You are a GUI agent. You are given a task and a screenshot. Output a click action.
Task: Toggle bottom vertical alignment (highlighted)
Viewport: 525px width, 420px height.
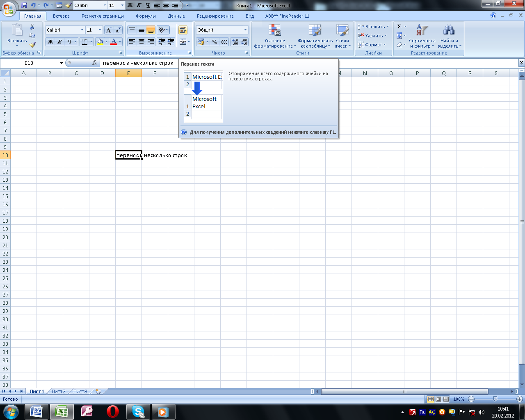click(151, 30)
